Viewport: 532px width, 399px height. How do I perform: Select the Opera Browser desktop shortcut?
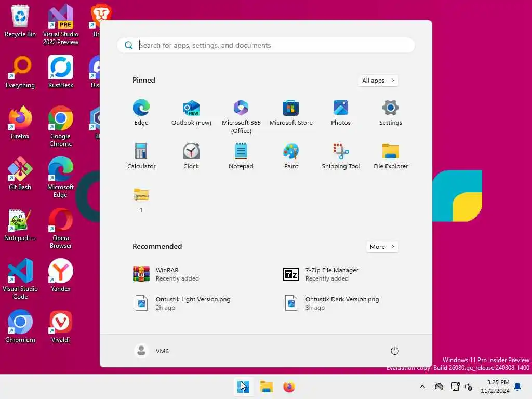61,228
